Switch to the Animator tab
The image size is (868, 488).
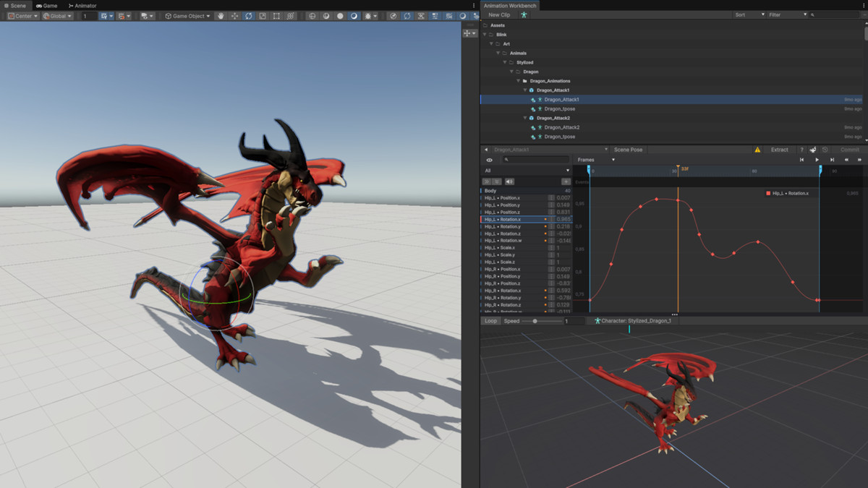[82, 6]
